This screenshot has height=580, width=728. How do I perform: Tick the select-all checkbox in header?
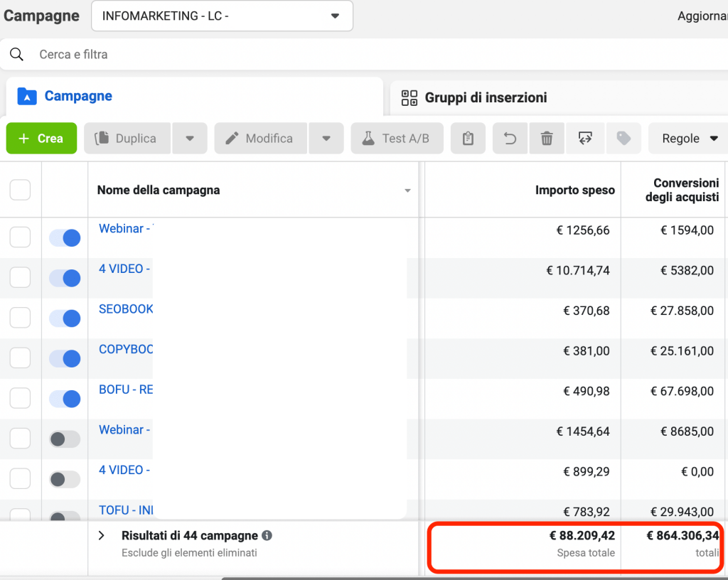pyautogui.click(x=20, y=190)
